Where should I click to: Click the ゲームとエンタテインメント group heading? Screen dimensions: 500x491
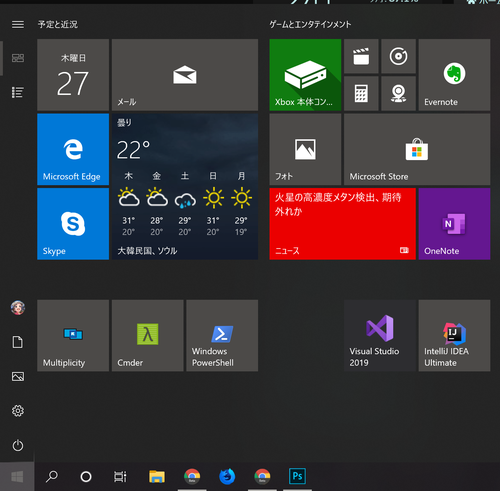[310, 24]
